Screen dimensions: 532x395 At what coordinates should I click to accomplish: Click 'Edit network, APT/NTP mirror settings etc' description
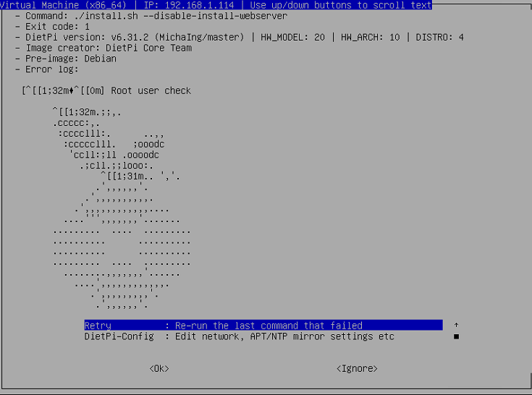tap(284, 336)
